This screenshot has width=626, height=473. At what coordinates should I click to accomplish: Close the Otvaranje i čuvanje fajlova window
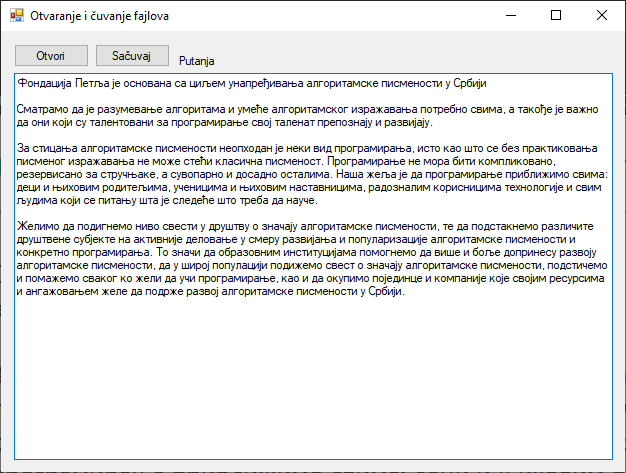[602, 16]
